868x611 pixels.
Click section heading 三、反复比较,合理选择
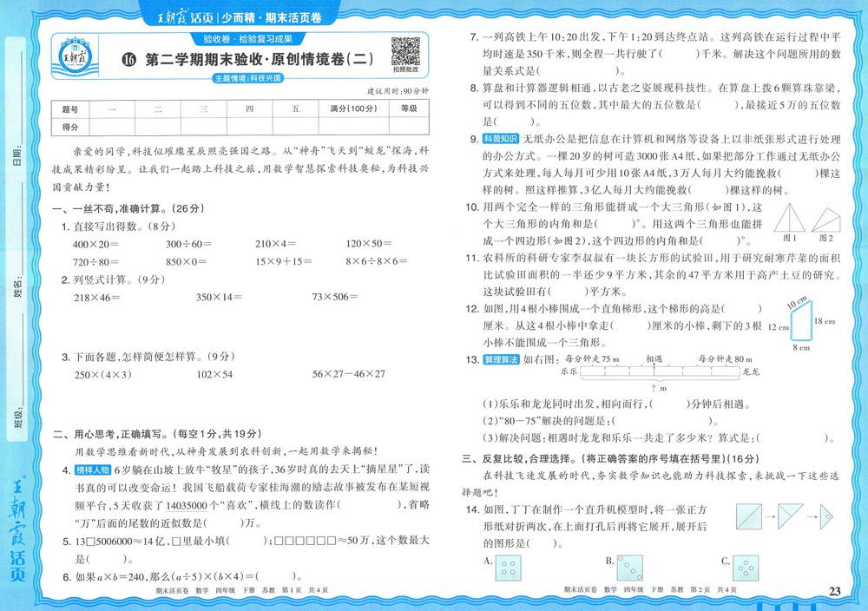[611, 459]
